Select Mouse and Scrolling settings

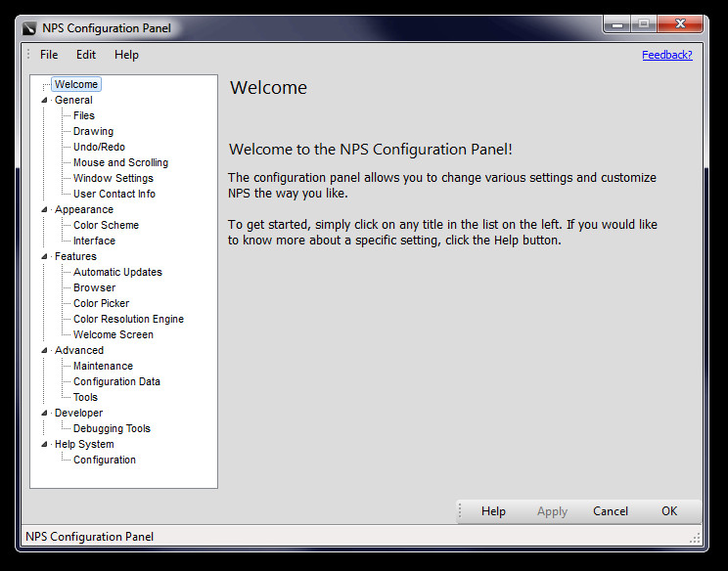pyautogui.click(x=120, y=163)
